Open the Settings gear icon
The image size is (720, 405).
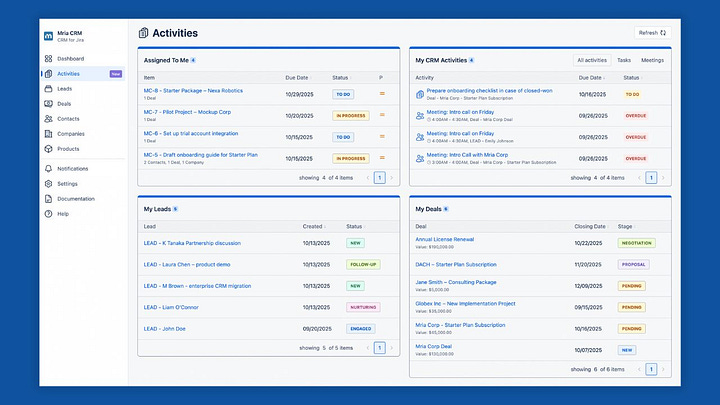(48, 184)
